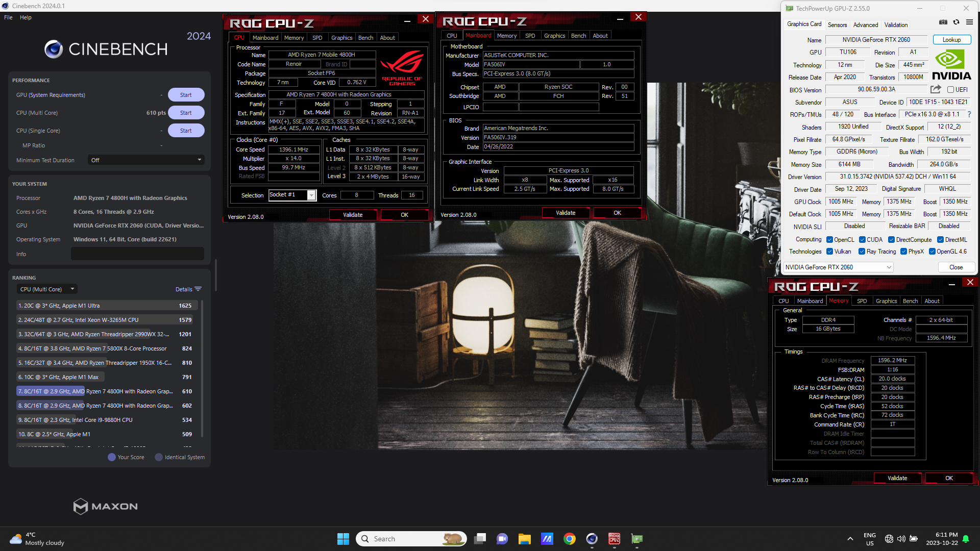Open the volume control in system tray
Image resolution: width=980 pixels, height=551 pixels.
coord(901,539)
